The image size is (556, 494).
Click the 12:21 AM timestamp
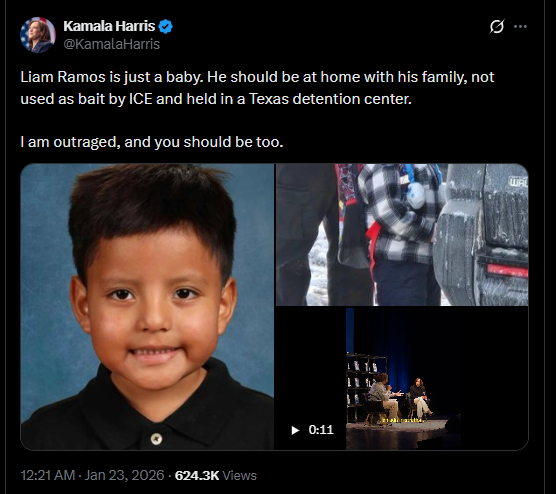coord(48,475)
